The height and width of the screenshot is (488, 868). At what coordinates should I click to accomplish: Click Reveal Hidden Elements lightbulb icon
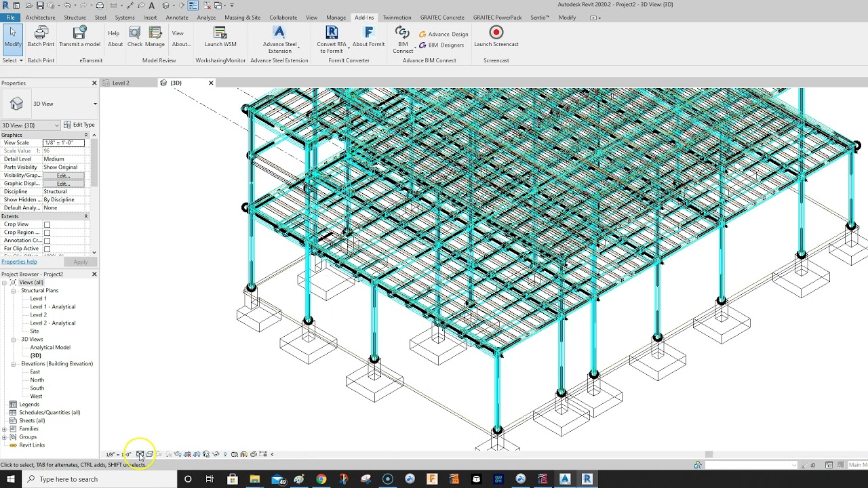click(x=225, y=454)
